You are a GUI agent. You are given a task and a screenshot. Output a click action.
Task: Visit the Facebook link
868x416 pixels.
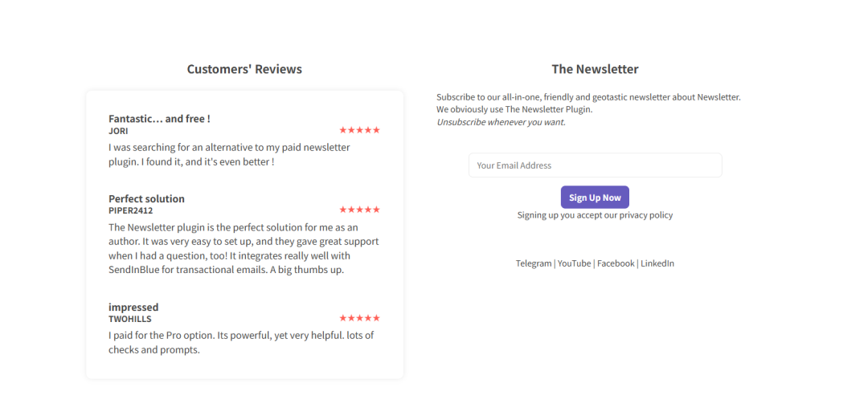point(616,263)
